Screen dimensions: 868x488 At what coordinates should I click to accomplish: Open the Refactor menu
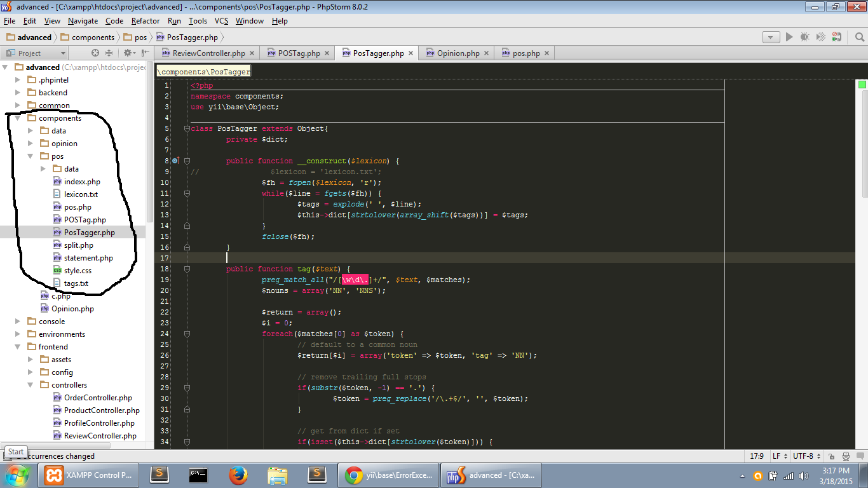coord(146,21)
